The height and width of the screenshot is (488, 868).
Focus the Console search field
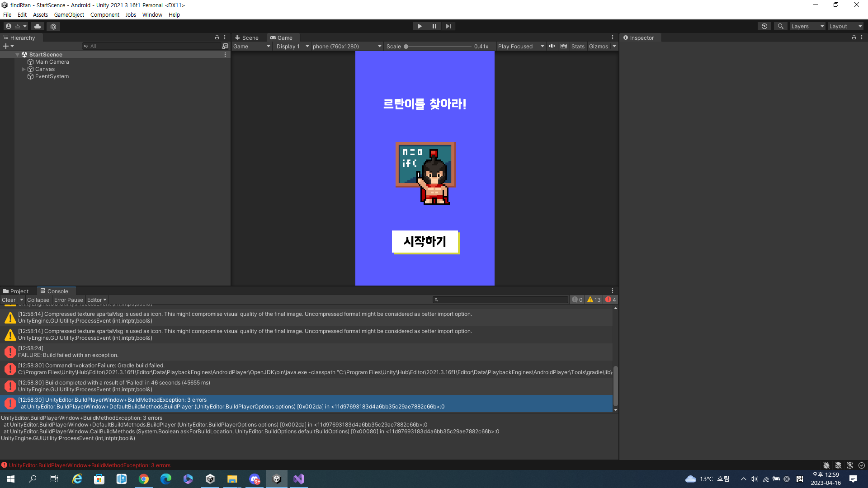[x=500, y=300]
